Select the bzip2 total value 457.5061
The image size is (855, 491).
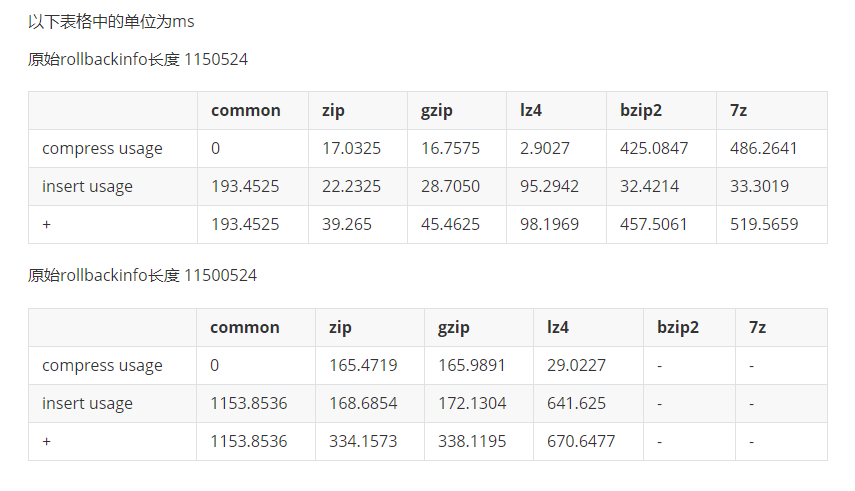654,225
